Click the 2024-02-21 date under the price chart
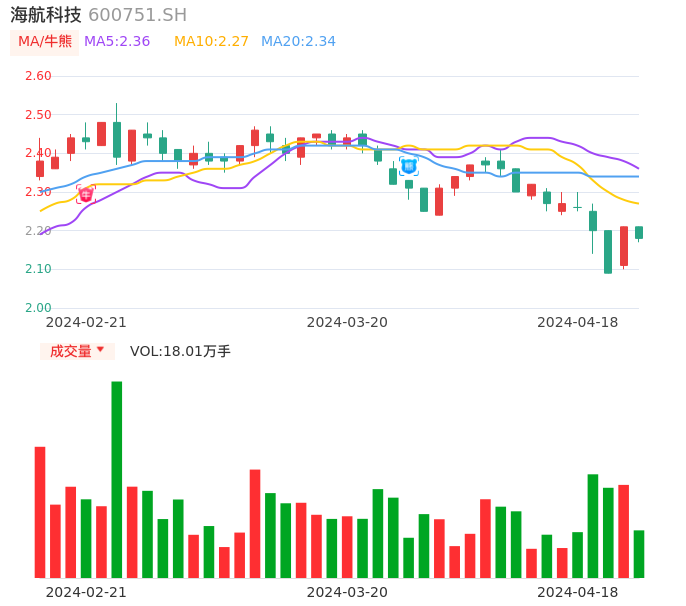This screenshot has width=686, height=606. pos(86,322)
